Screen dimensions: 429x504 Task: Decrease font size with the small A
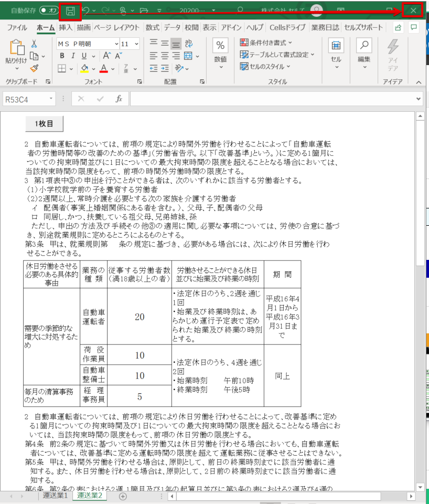[x=119, y=56]
